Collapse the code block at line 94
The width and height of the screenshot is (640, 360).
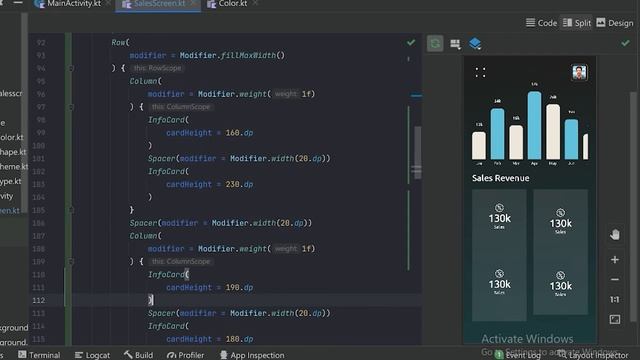(71, 68)
